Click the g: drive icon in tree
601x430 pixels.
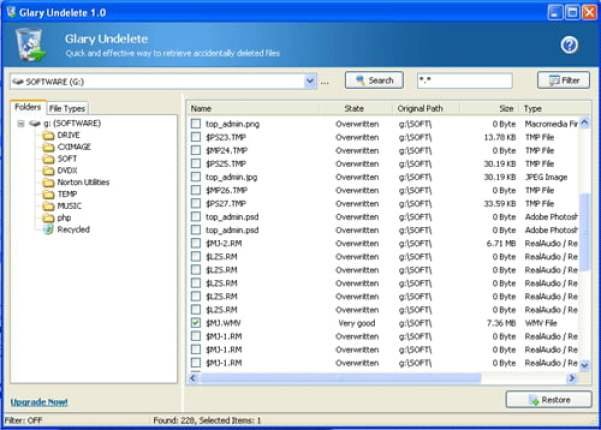point(35,123)
